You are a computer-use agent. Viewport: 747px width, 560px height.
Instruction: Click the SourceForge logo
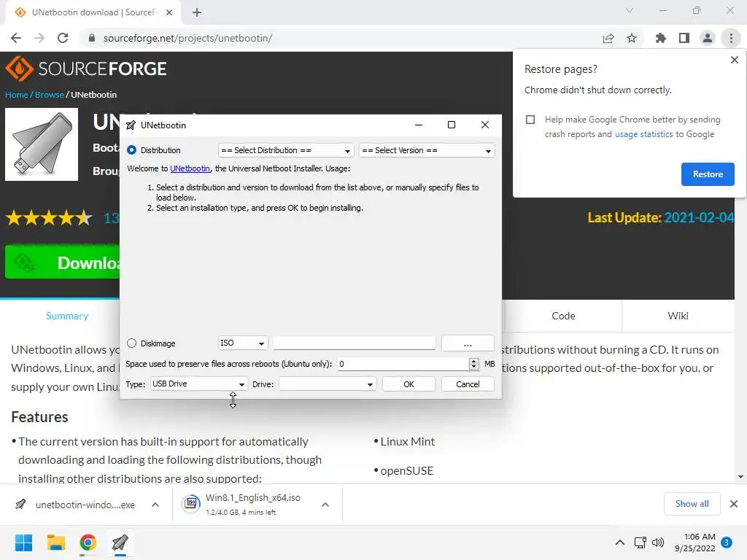click(x=86, y=69)
